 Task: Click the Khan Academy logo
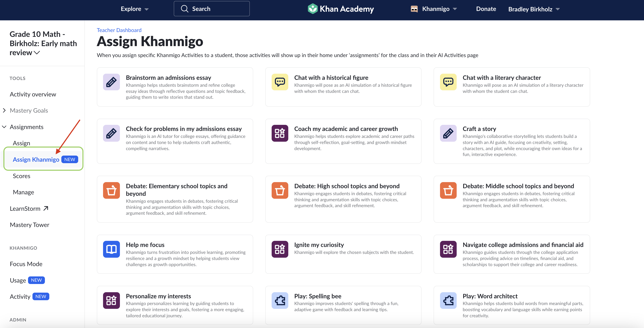[341, 9]
